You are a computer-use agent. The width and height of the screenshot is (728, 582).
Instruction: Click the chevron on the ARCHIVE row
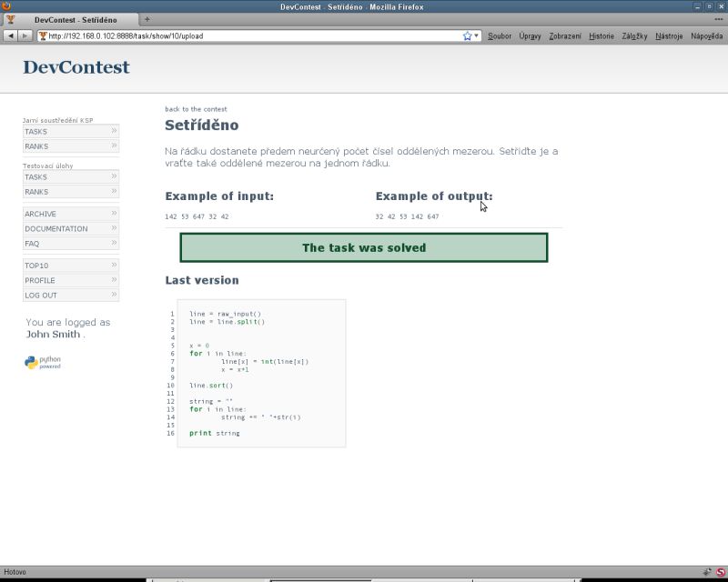[x=114, y=213]
